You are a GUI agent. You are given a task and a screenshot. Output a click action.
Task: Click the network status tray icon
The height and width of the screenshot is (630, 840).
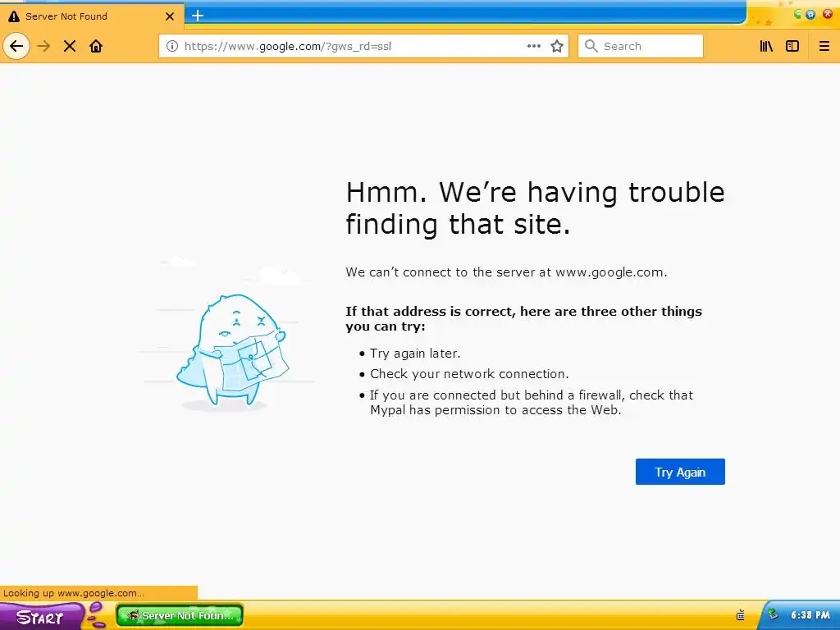[x=773, y=614]
